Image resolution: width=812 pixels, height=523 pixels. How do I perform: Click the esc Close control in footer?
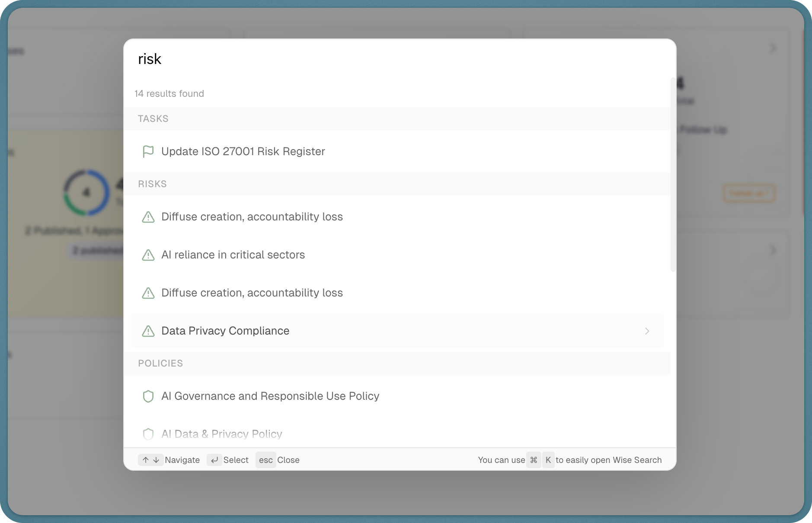coord(265,460)
